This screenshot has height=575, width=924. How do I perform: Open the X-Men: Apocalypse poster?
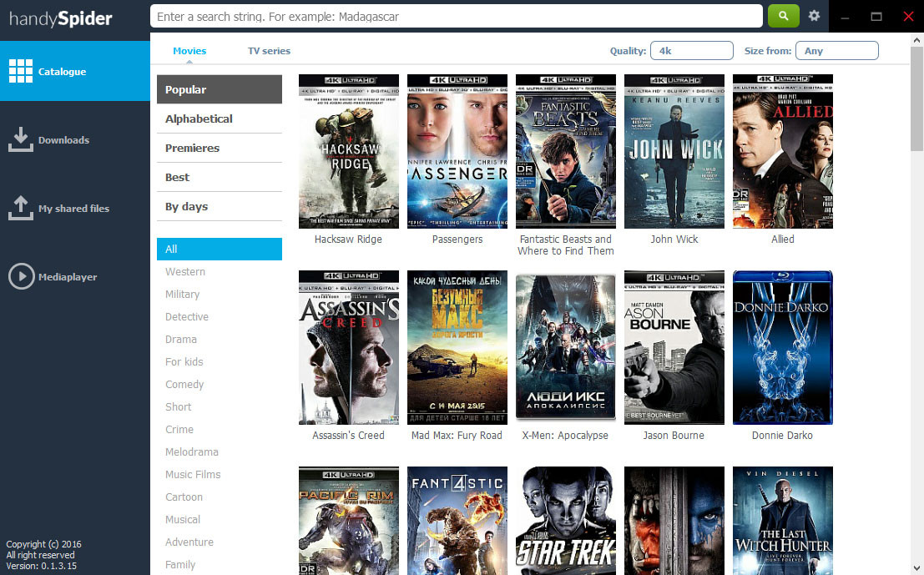coord(566,348)
